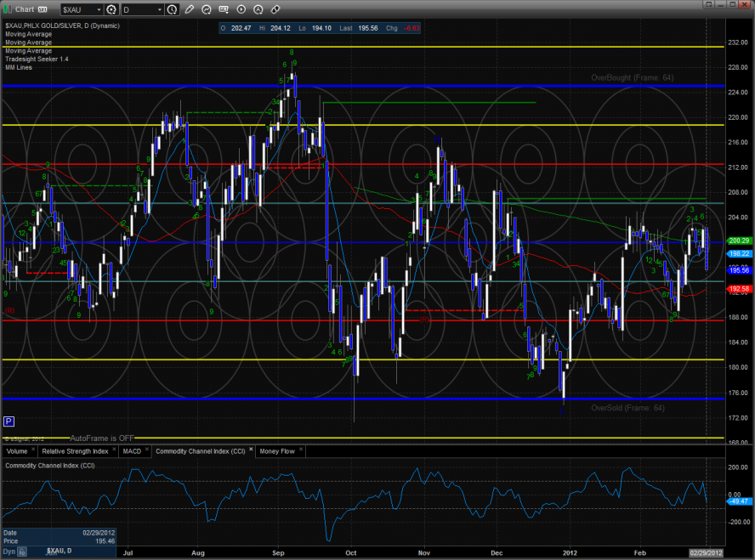
Task: Click the link chain toolbar icon
Action: 275,9
